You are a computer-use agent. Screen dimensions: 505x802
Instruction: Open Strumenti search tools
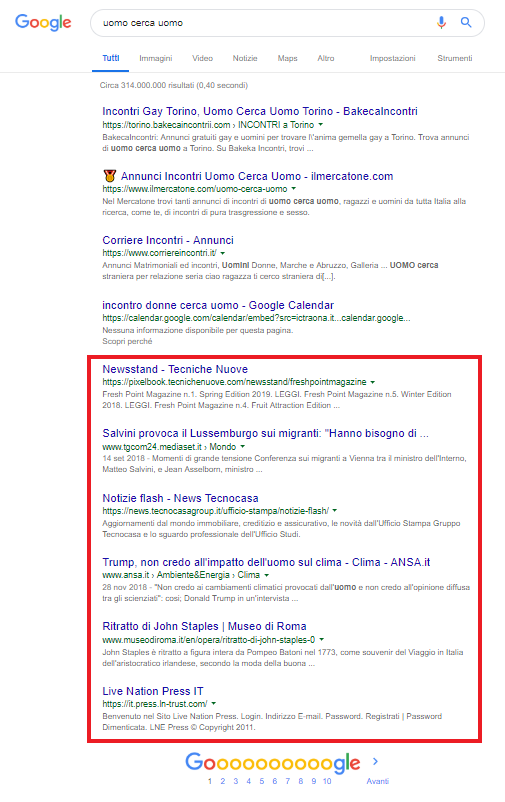454,58
